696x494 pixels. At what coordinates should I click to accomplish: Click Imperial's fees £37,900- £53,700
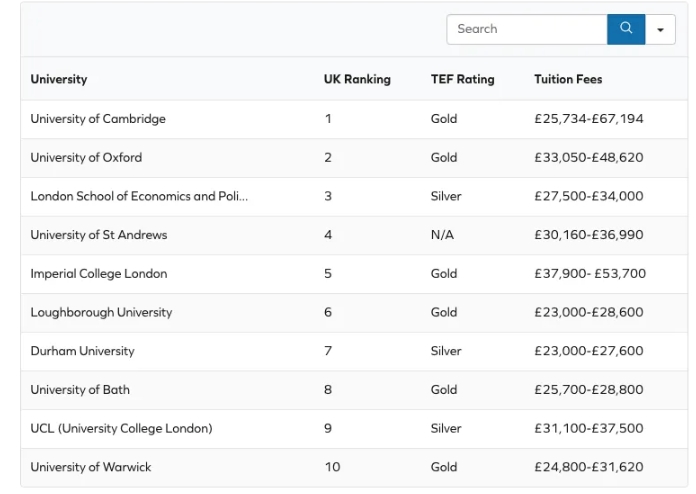point(590,274)
